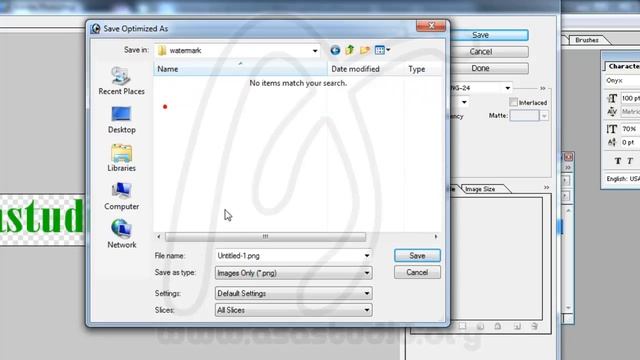
Task: Click the scroll right arrow in file list
Action: [436, 237]
